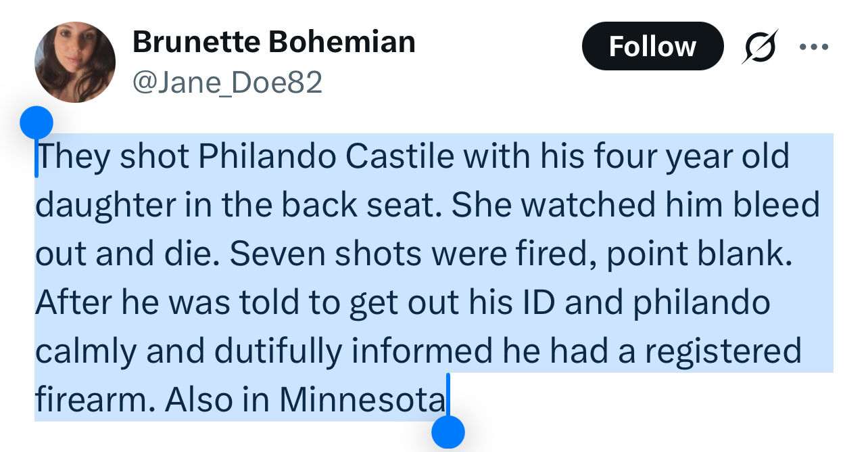Click the word "registered" in the tweet

click(736, 352)
